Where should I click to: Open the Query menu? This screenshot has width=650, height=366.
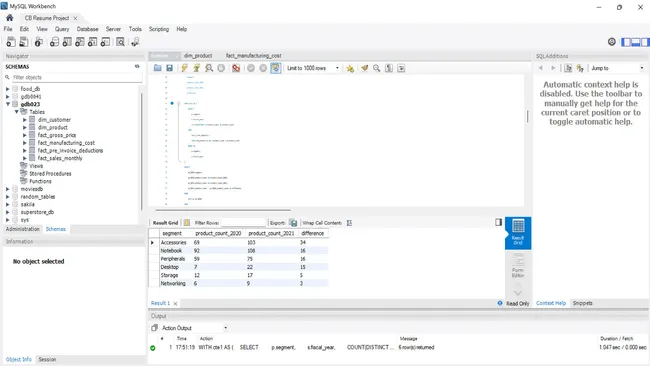click(62, 29)
